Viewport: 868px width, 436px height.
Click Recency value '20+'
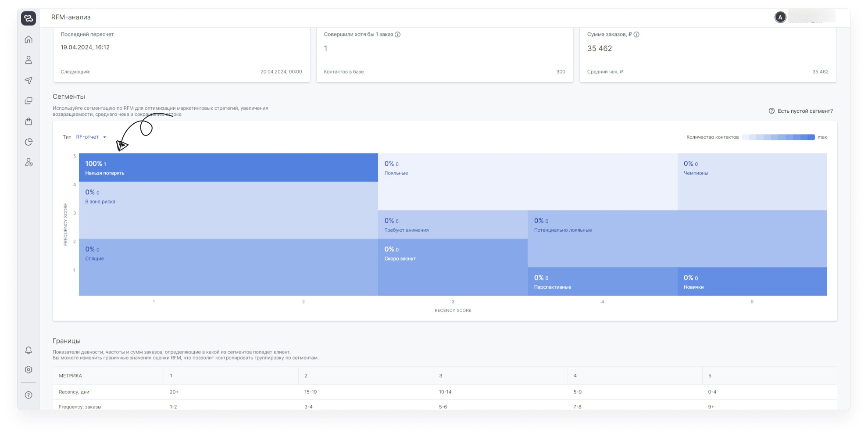pyautogui.click(x=174, y=392)
